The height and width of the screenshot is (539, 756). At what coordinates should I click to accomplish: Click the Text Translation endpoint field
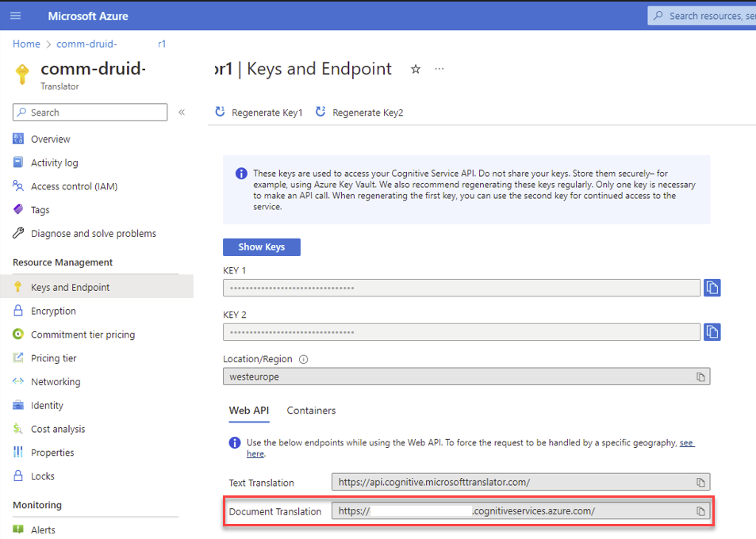coord(520,482)
